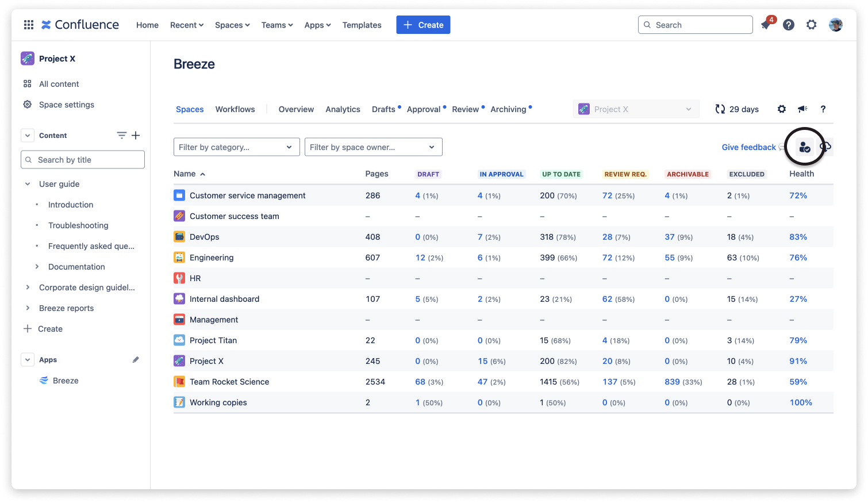Click the circled user check icon
Screen dimensions: 868x503
805,147
